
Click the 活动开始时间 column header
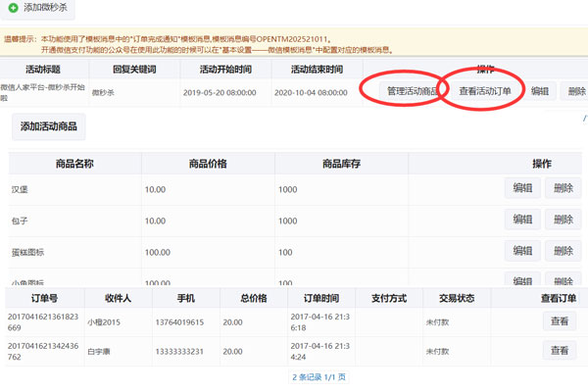225,70
